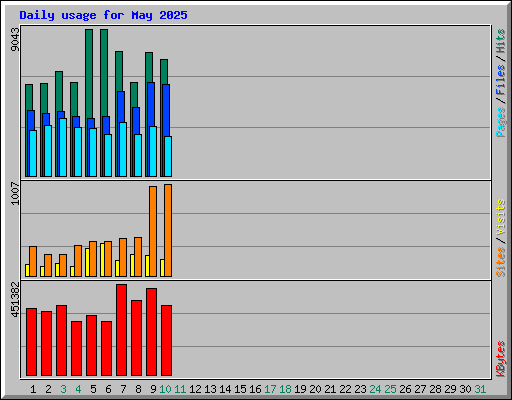Click green day 11 axis label
Screen dimensions: 512x400
click(180, 389)
